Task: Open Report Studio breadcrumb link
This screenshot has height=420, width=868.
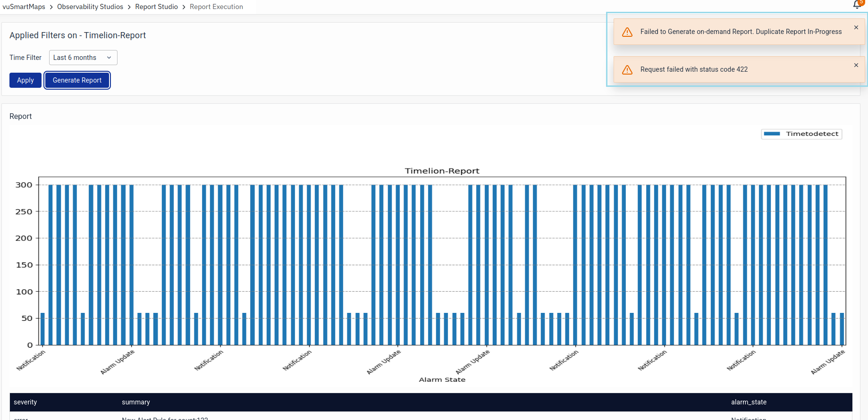Action: click(156, 7)
